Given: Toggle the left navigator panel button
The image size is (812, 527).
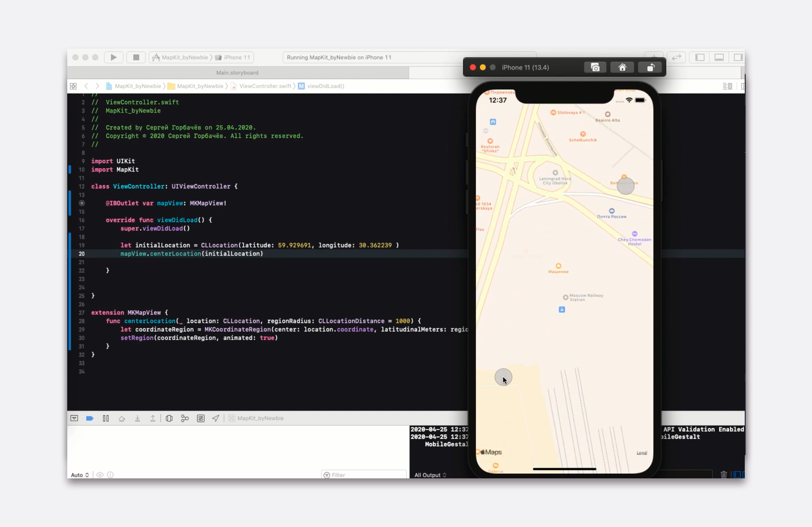Looking at the screenshot, I should pos(700,57).
